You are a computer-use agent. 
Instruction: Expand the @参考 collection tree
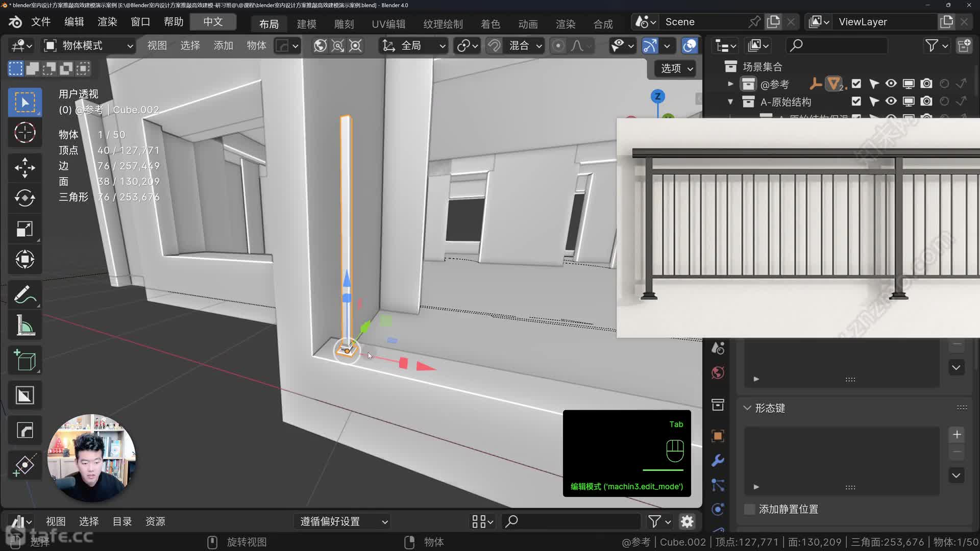point(730,84)
